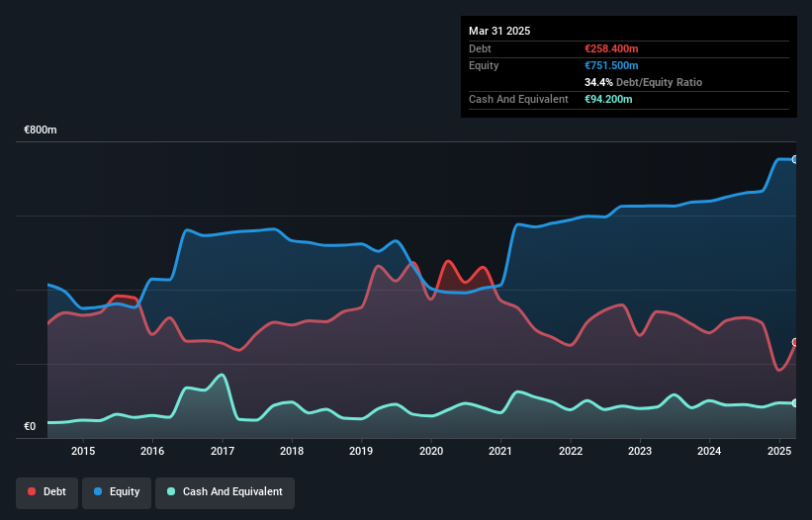Click the 2018 x-axis label
The image size is (812, 520).
(x=292, y=451)
